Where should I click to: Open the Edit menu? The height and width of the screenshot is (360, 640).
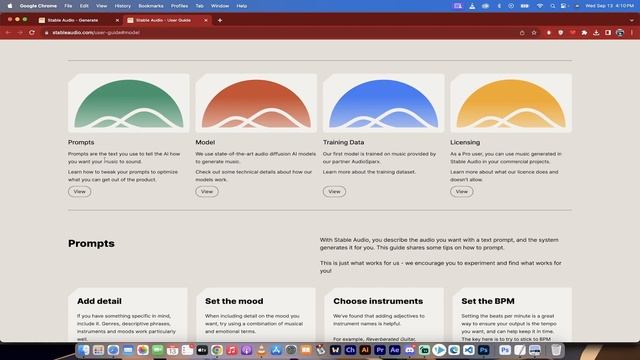pyautogui.click(x=84, y=6)
